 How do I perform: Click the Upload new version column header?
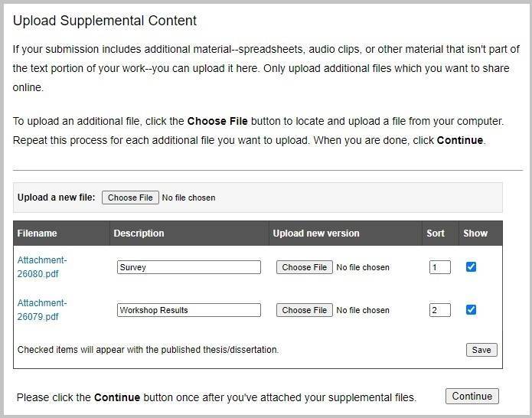(x=315, y=233)
